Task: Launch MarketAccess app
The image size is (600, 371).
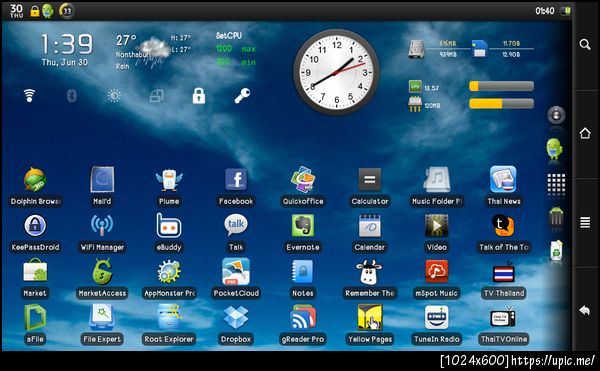Action: pos(102,271)
